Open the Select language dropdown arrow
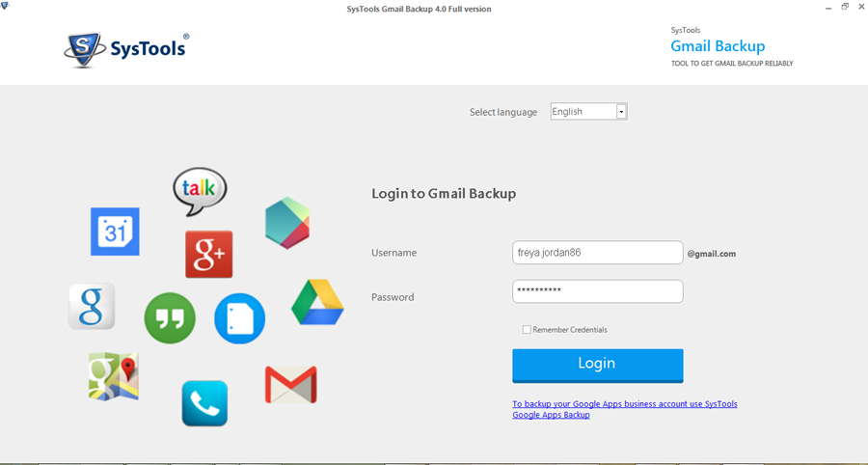The width and height of the screenshot is (868, 465). click(621, 112)
